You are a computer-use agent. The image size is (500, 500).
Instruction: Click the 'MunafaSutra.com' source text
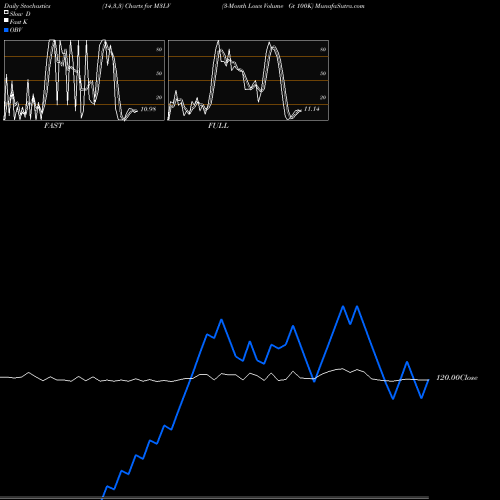point(340,6)
